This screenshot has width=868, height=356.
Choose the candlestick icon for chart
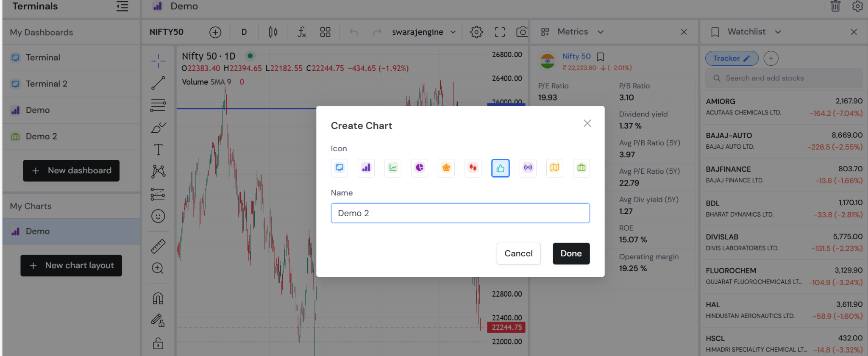tap(473, 168)
